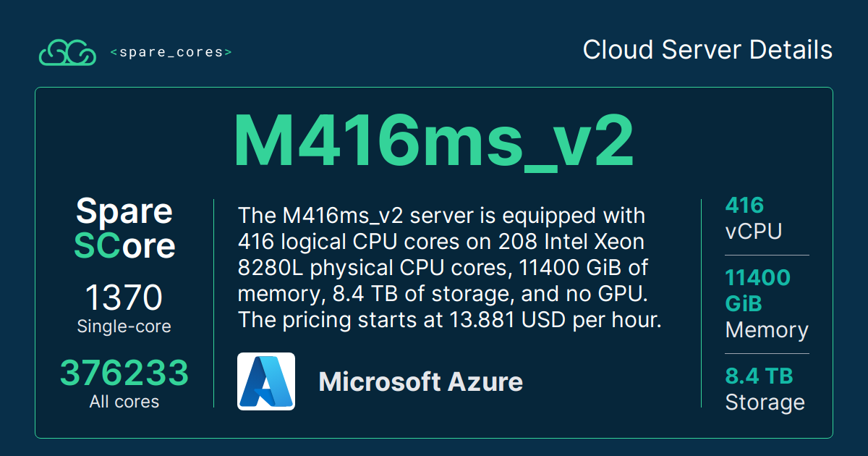Click the 8.4 TB storage value
This screenshot has height=456, width=868.
[759, 376]
